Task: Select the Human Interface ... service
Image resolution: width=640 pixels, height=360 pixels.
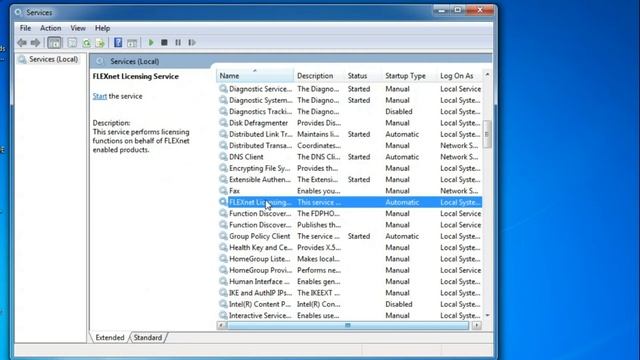Action: (x=350, y=282)
